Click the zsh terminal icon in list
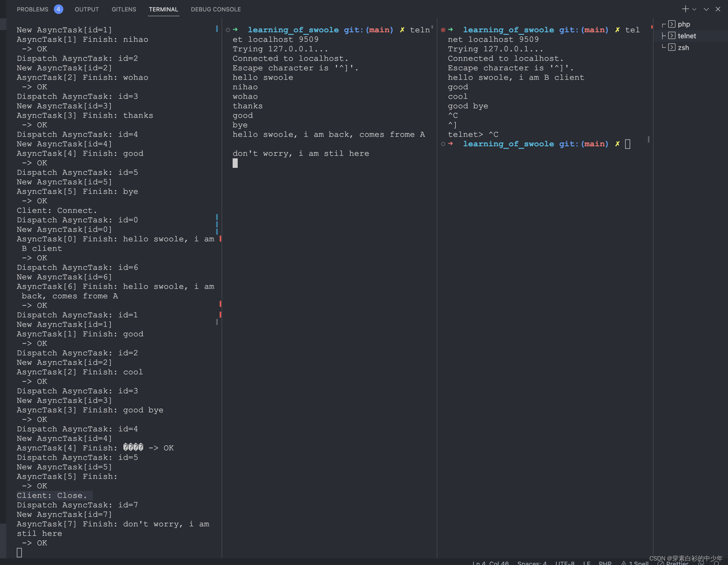 (672, 48)
